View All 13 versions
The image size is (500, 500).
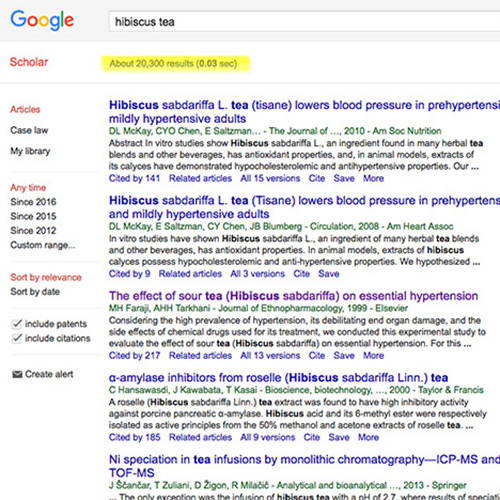pos(270,355)
